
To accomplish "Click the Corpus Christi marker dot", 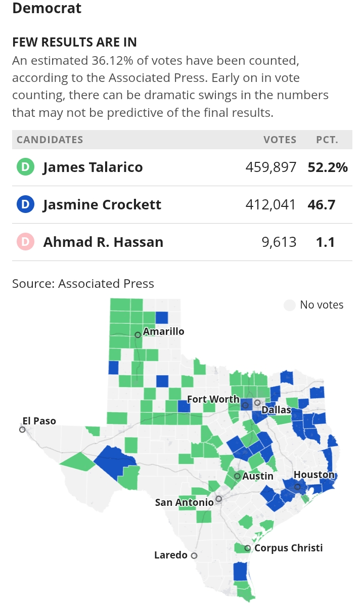I will [248, 548].
